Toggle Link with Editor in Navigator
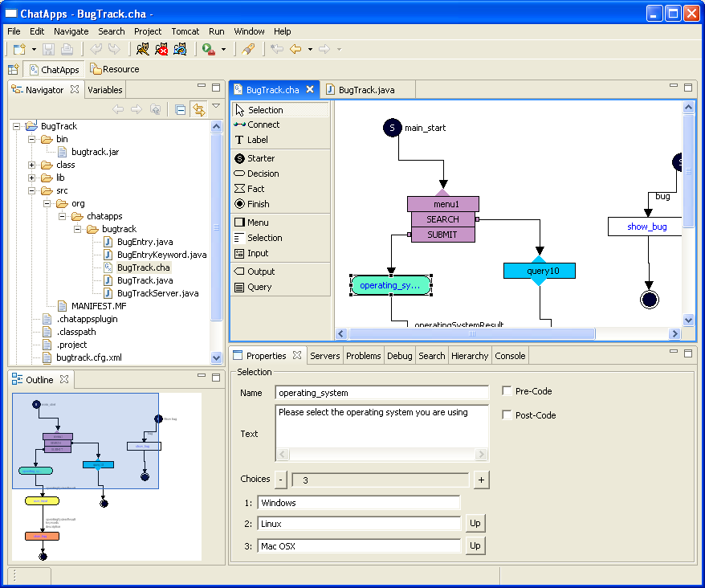This screenshot has height=588, width=705. click(x=198, y=110)
